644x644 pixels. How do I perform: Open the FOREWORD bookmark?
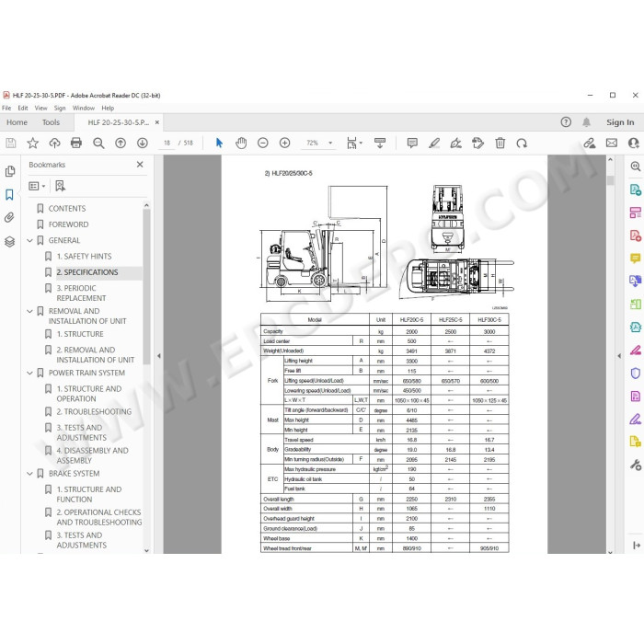[69, 224]
